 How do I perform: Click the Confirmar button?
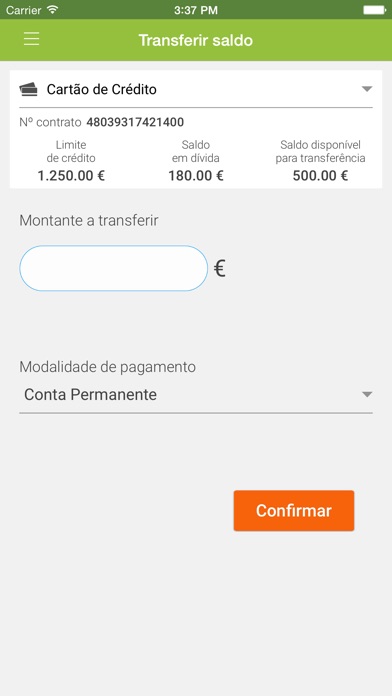tap(294, 510)
